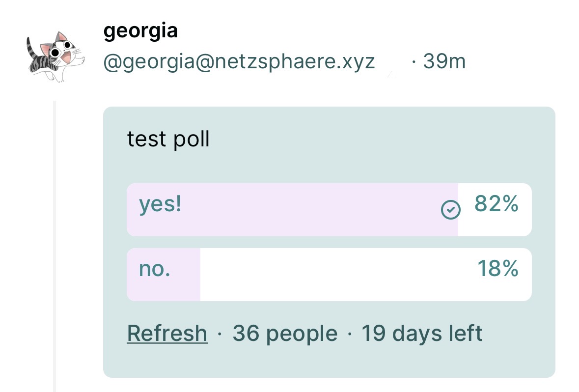The image size is (579, 392).
Task: Click the 18% result figure
Action: (498, 269)
